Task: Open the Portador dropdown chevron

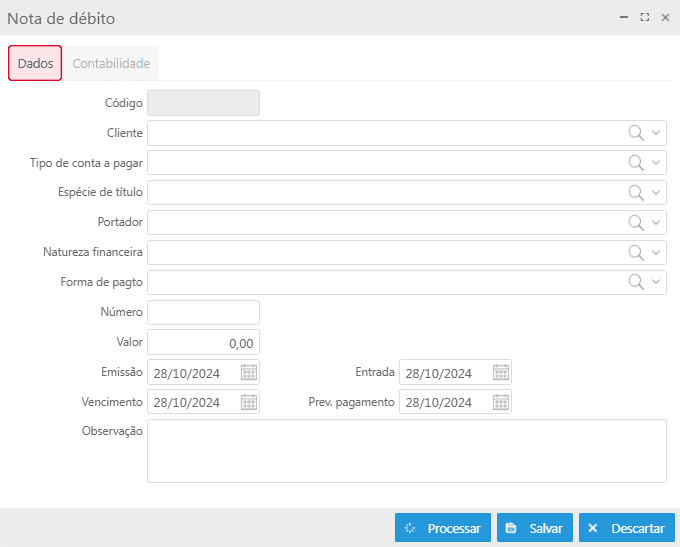Action: pos(656,223)
